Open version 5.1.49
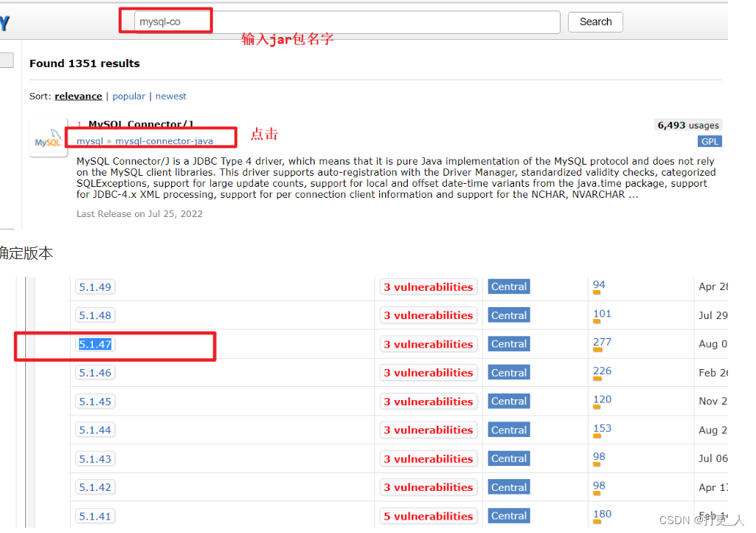The width and height of the screenshot is (756, 533). point(95,286)
